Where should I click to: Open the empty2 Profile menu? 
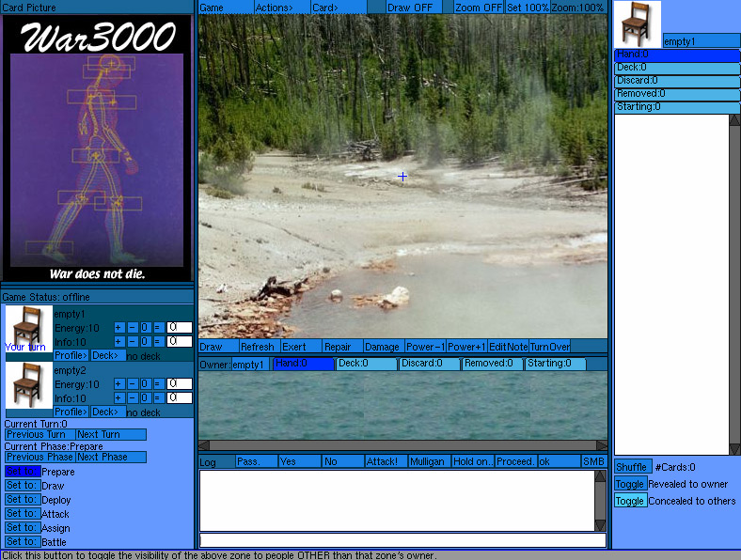pyautogui.click(x=71, y=412)
